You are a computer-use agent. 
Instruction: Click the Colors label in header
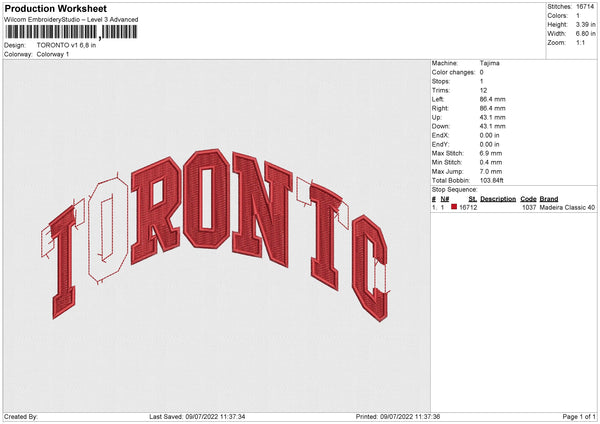click(557, 16)
